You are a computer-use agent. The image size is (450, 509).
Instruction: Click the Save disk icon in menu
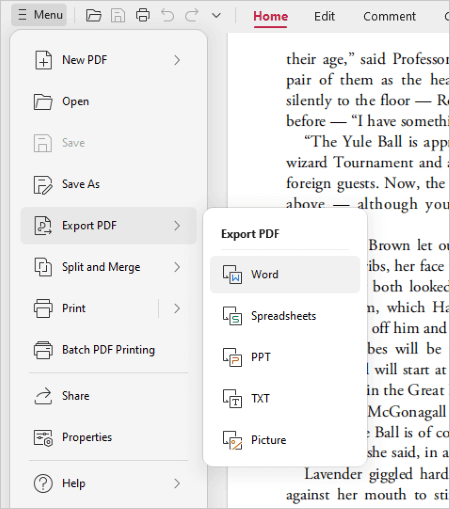click(43, 143)
